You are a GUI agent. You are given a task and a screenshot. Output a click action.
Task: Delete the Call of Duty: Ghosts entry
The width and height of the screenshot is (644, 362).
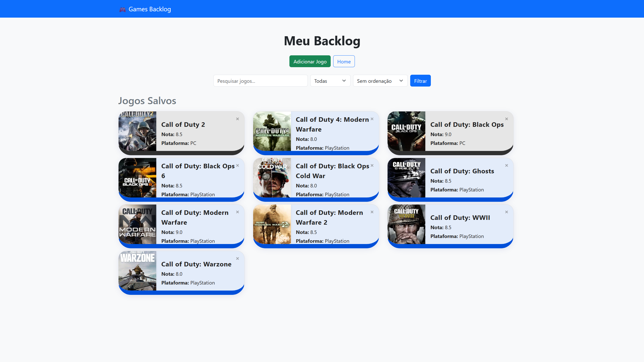point(506,166)
